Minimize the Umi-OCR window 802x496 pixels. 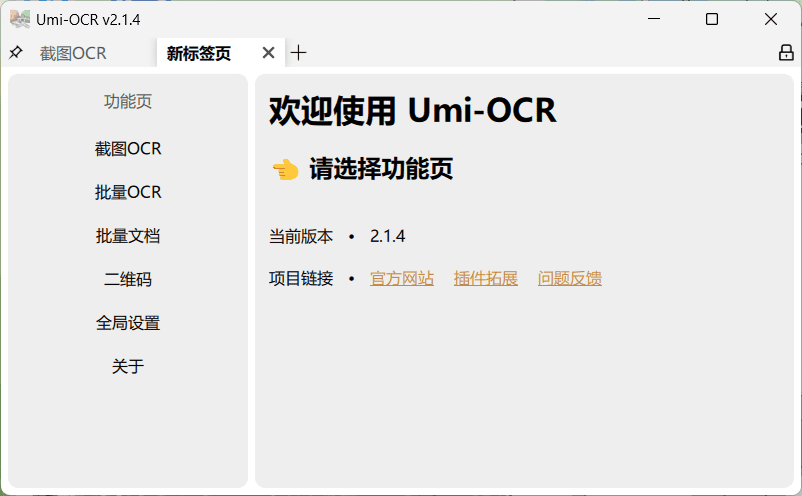[x=653, y=19]
